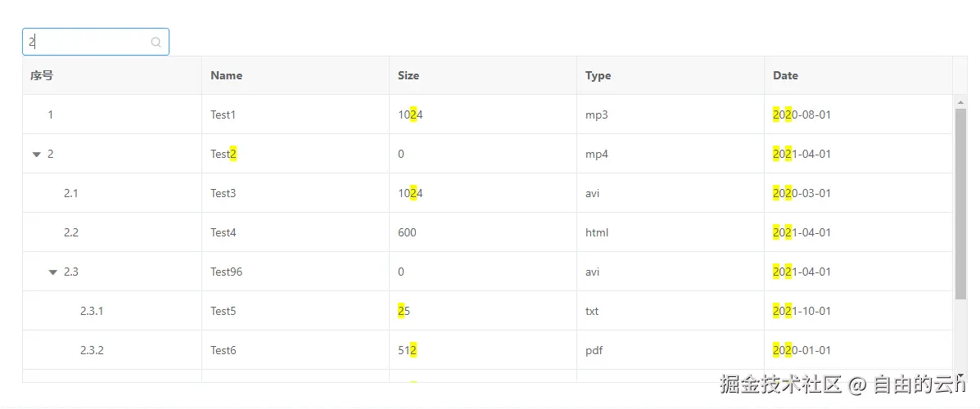
Task: Click the vertical scrollbar thumb
Action: click(x=961, y=204)
